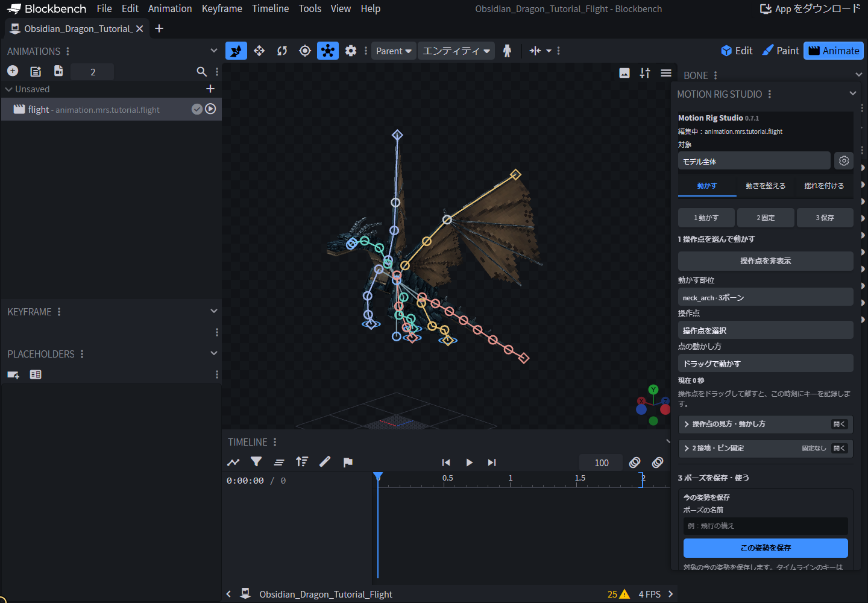868x603 pixels.
Task: Open timeline filter funnel icon
Action: click(x=256, y=462)
